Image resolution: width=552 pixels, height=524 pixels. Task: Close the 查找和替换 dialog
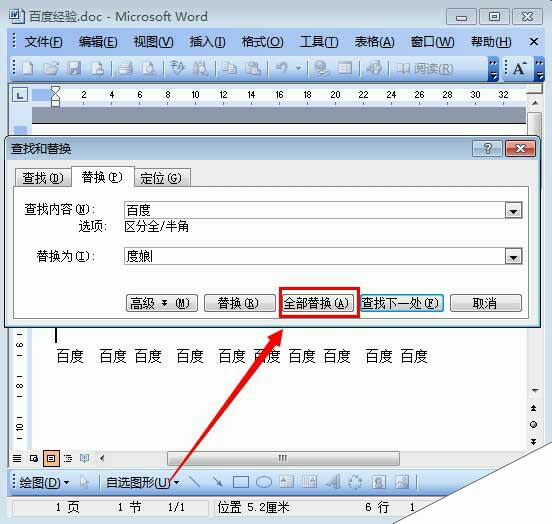tap(520, 149)
